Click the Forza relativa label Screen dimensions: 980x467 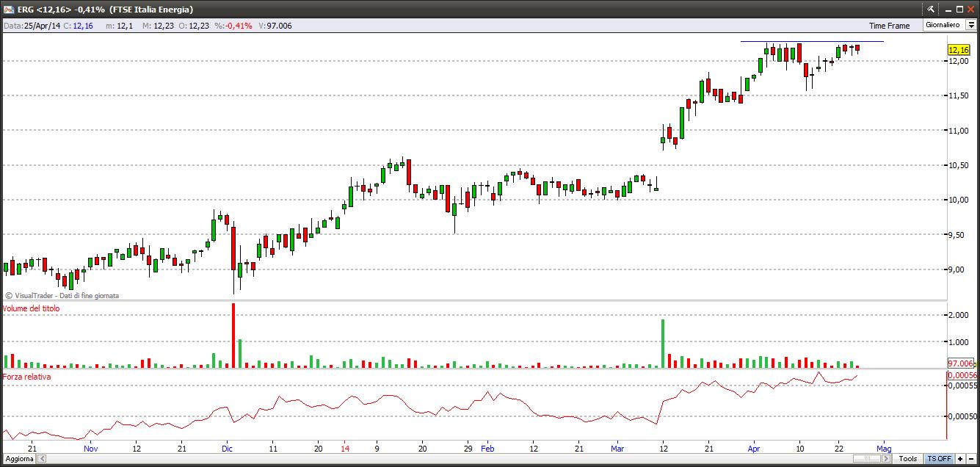pyautogui.click(x=26, y=377)
